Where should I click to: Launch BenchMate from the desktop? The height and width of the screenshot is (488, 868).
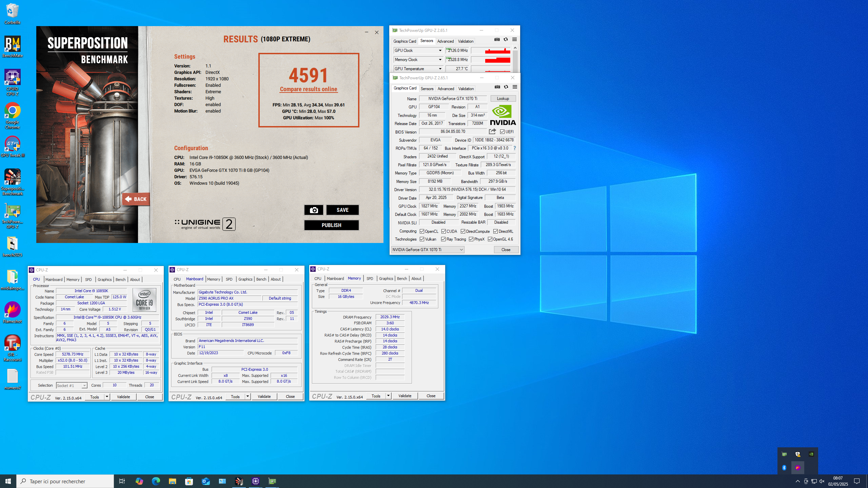[13, 47]
